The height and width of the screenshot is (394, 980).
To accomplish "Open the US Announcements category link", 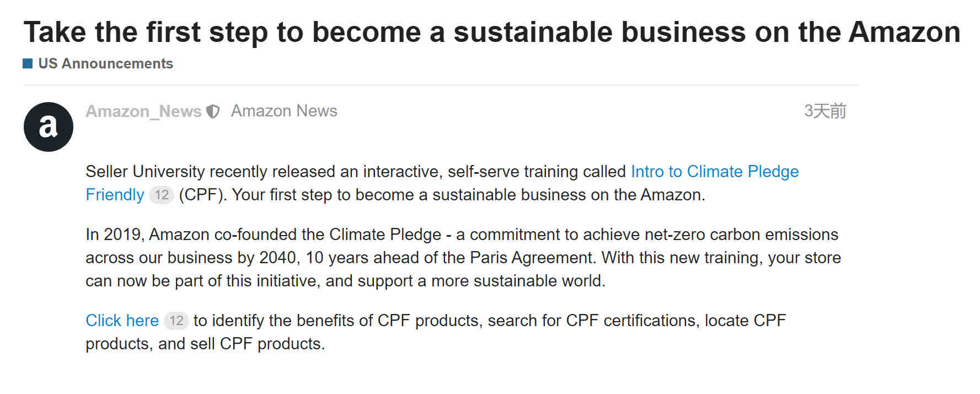I will tap(105, 63).
